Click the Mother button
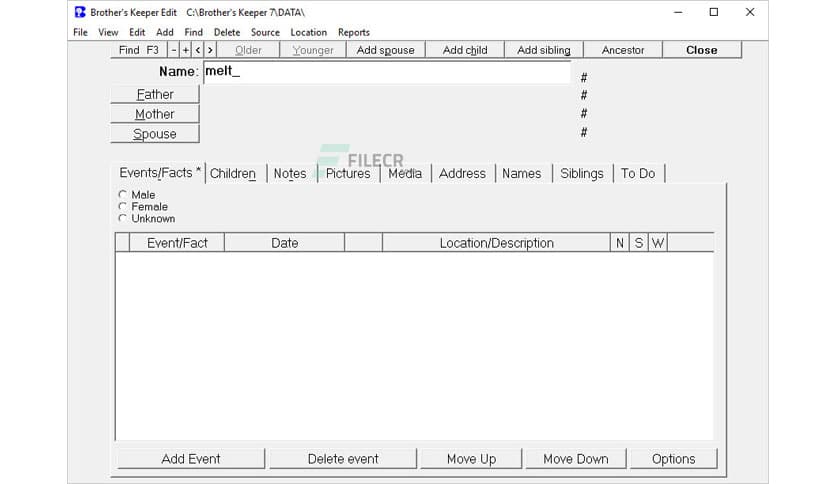 (x=155, y=114)
